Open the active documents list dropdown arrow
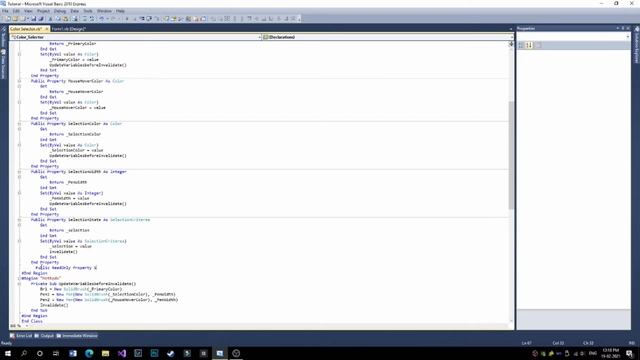This screenshot has height=360, width=640. [x=511, y=29]
